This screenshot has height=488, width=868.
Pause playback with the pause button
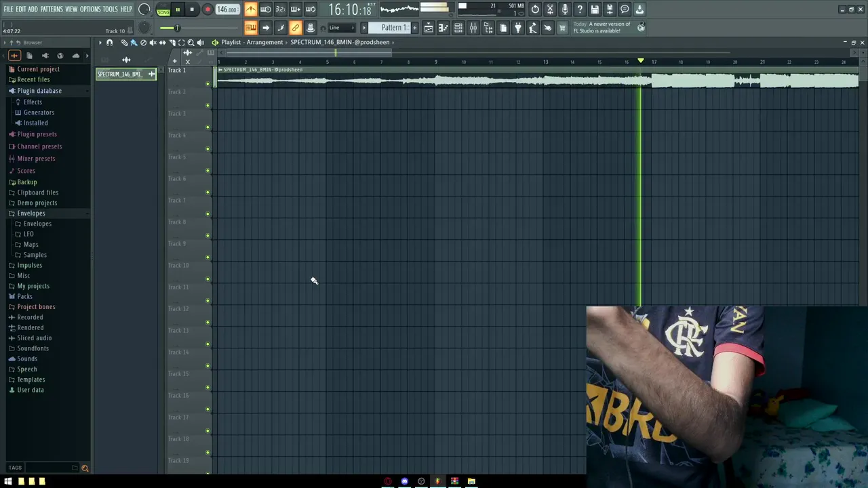(x=178, y=10)
